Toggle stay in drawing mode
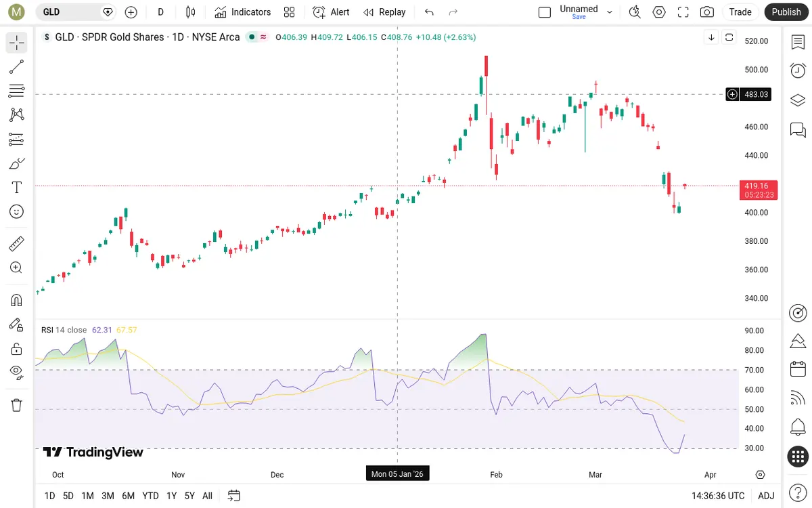Screen dimensions: 812x508 point(17,324)
